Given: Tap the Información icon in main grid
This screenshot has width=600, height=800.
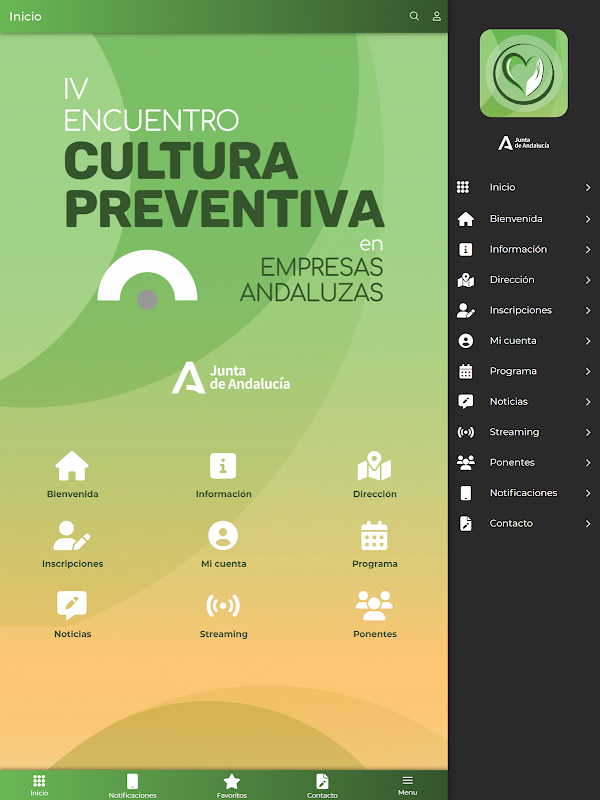Looking at the screenshot, I should pyautogui.click(x=223, y=466).
